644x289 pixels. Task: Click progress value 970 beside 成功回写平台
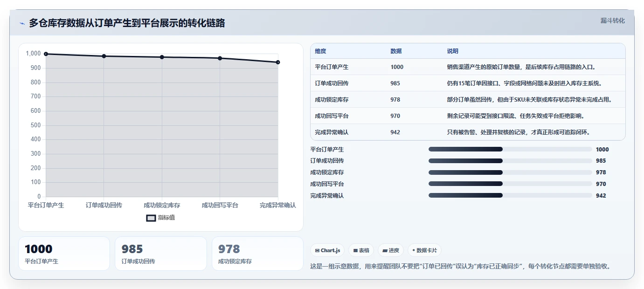tap(601, 184)
